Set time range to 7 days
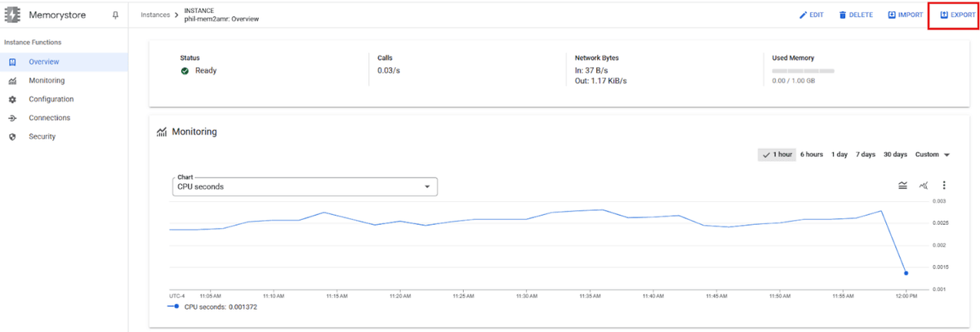Image resolution: width=980 pixels, height=332 pixels. click(x=865, y=155)
